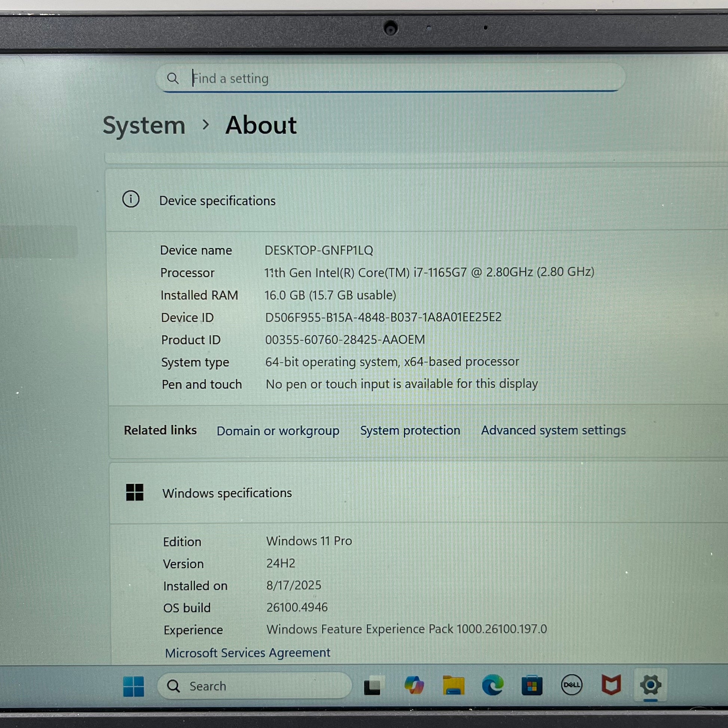
Task: Click the Find a setting search field
Action: 391,78
